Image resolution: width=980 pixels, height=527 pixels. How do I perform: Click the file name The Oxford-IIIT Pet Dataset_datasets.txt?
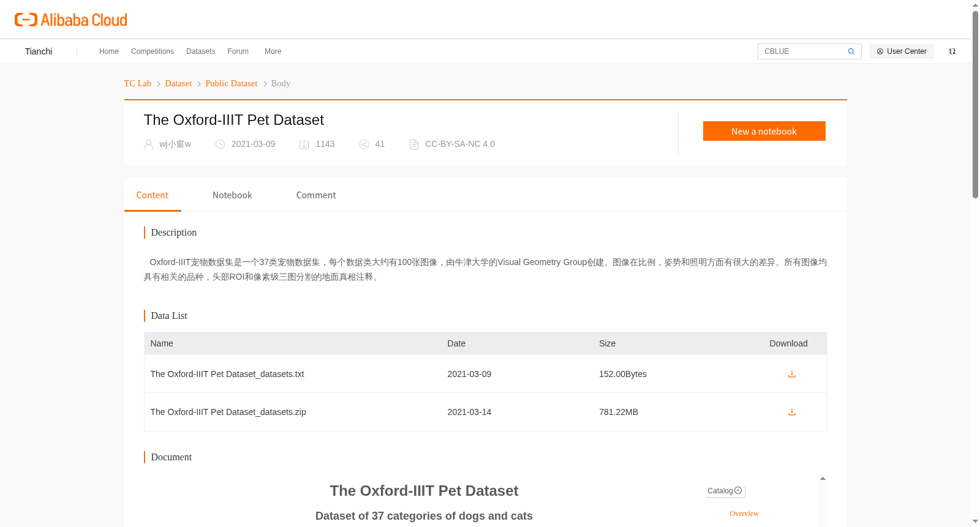[x=227, y=374]
